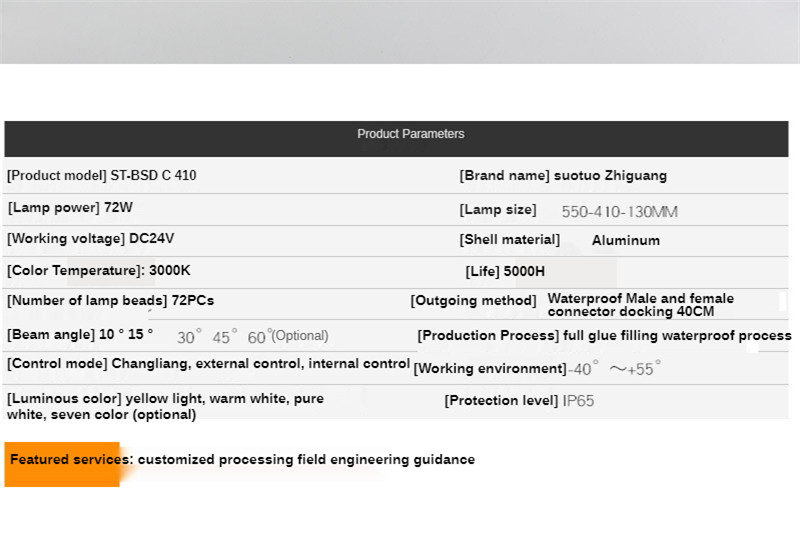Select the Working voltage DC24V entry
The width and height of the screenshot is (800, 537).
[90, 239]
